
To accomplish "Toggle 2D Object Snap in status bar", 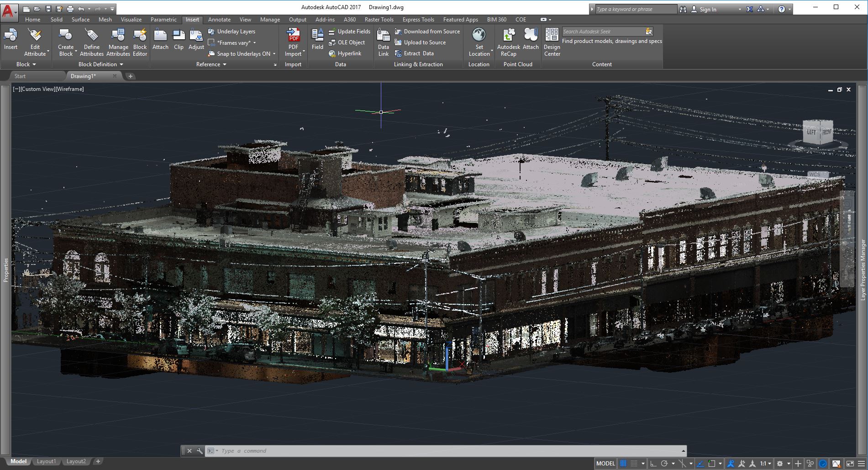I will [x=711, y=464].
